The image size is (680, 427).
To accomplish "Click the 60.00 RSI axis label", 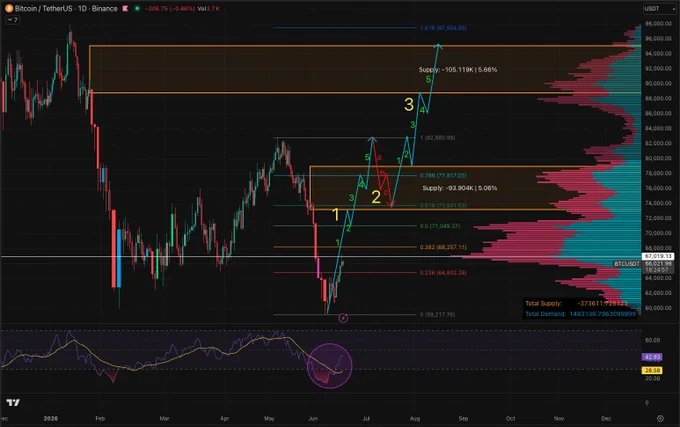I will [x=652, y=340].
